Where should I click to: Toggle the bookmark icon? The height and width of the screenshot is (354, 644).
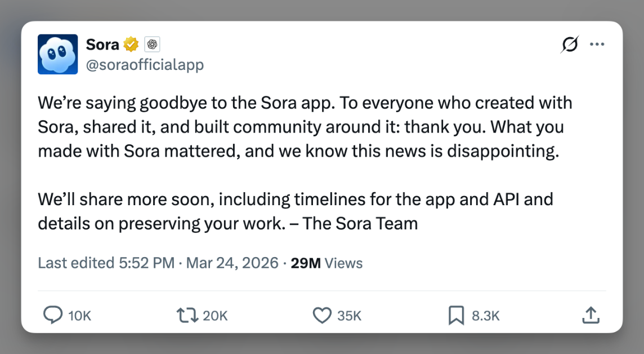455,315
